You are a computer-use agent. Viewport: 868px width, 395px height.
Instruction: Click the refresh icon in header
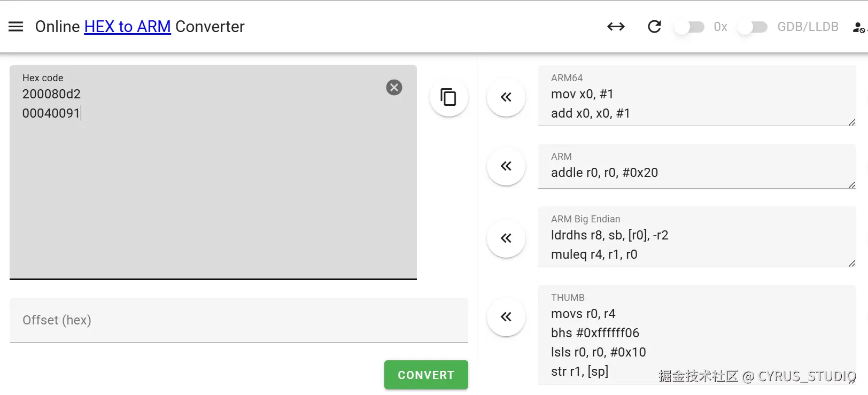pos(654,27)
